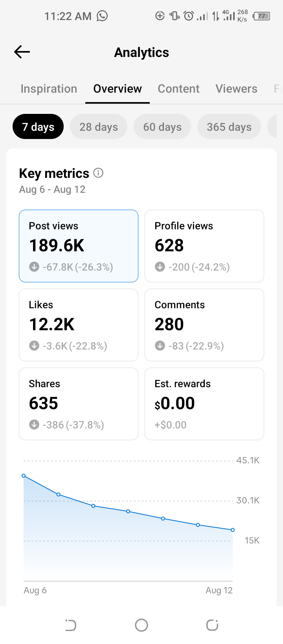
Task: Tap the alarm clock status icon
Action: (189, 16)
